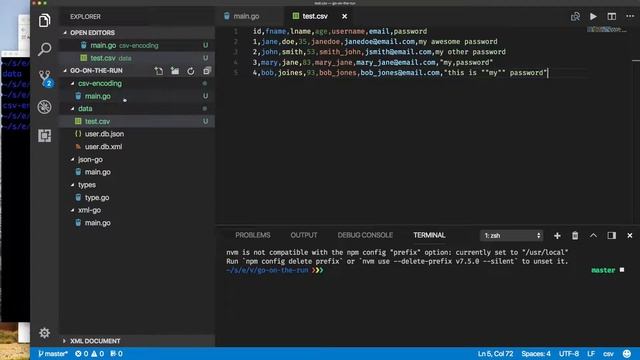Open the Extensions view in activity bar

tap(44, 136)
